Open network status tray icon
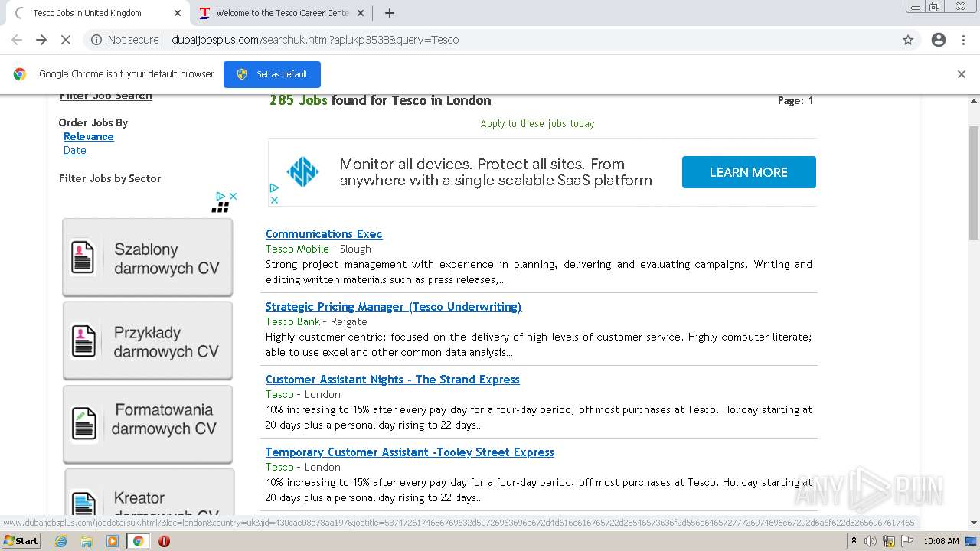 [889, 541]
